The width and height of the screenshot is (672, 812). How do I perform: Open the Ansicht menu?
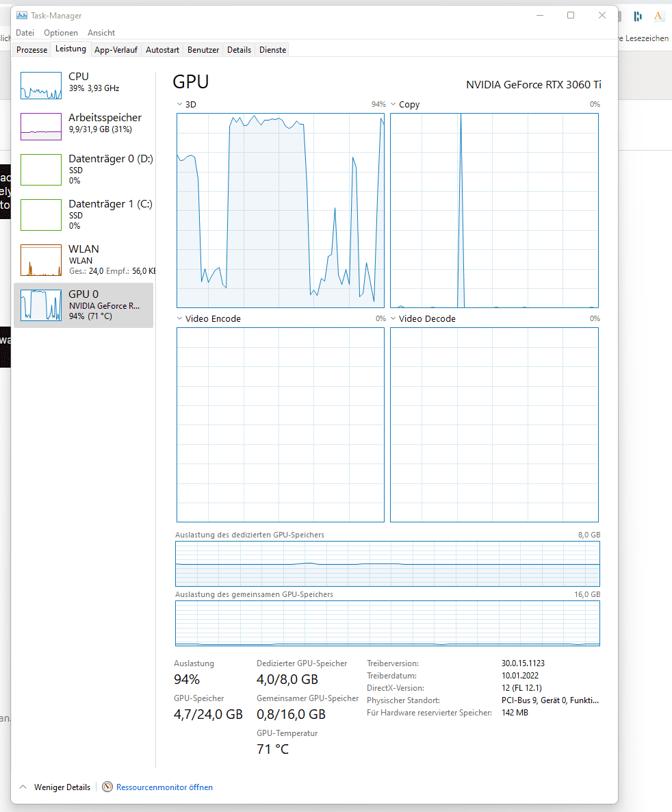pos(101,33)
